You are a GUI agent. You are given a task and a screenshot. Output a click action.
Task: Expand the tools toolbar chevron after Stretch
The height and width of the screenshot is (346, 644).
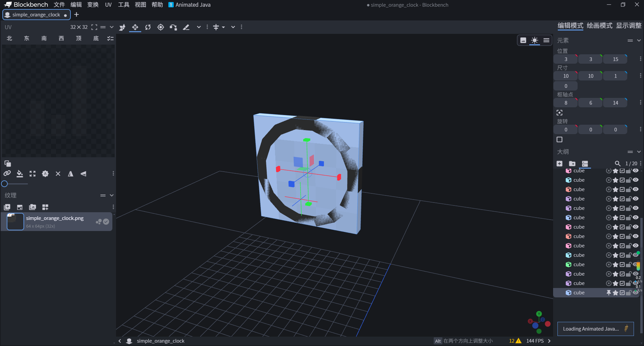coord(199,27)
